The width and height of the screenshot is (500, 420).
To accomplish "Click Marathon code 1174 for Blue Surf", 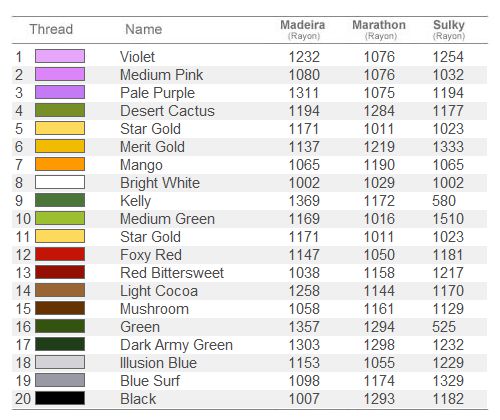I will click(379, 381).
